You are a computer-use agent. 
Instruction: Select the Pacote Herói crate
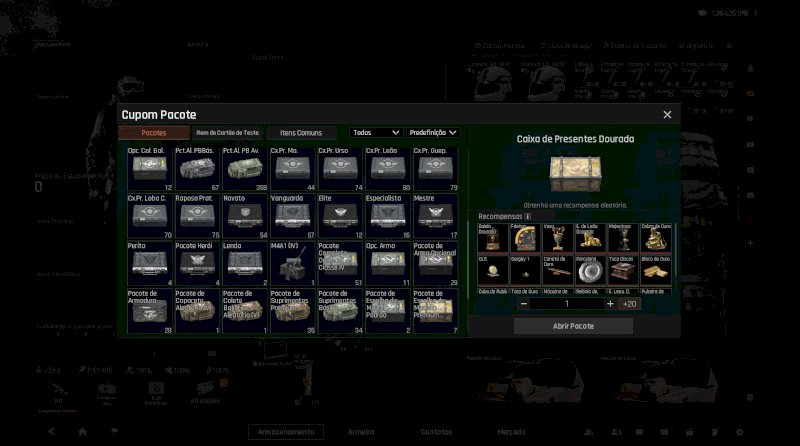click(197, 264)
